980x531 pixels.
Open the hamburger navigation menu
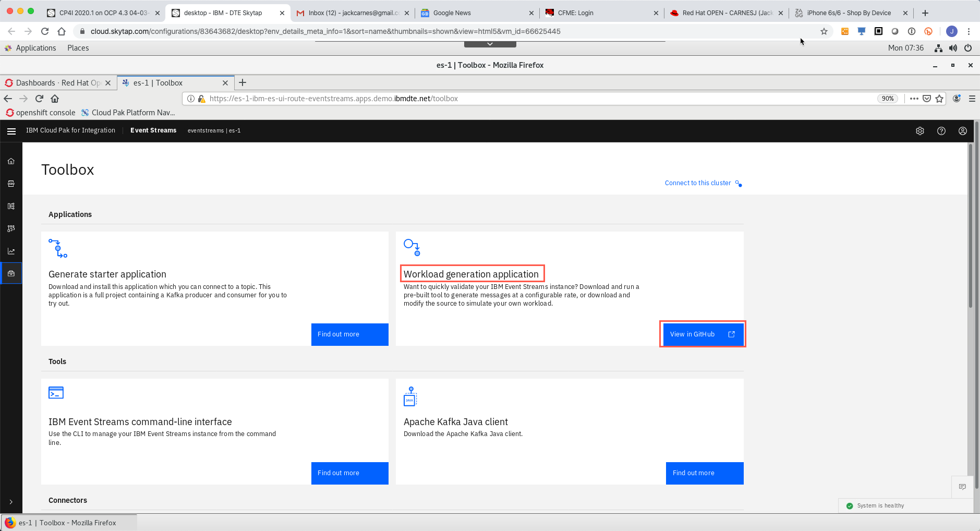[11, 131]
